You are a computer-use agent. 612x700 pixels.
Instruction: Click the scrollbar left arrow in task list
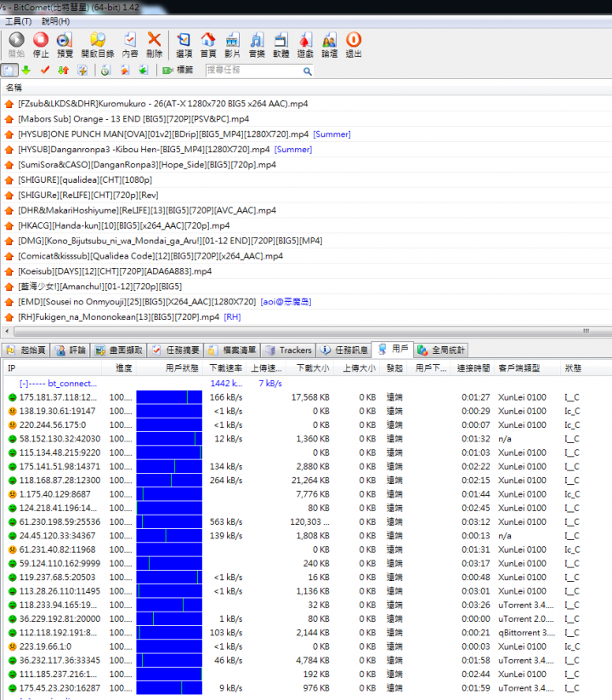[x=7, y=331]
